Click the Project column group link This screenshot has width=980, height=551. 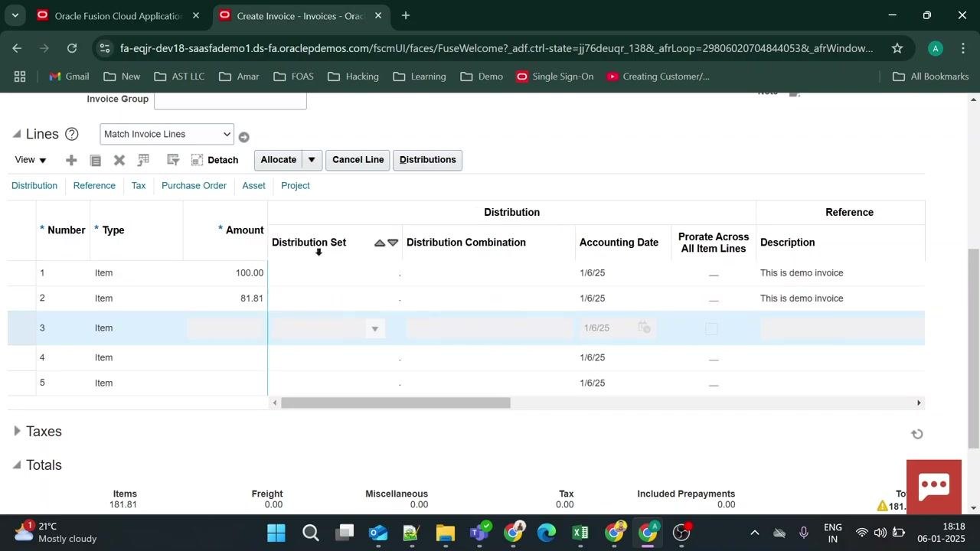click(x=296, y=186)
